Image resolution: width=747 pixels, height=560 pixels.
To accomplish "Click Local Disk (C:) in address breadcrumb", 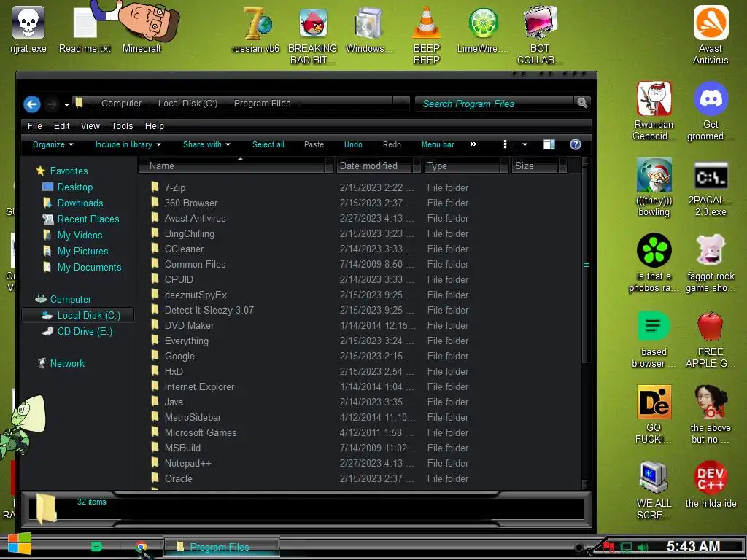I will (x=187, y=104).
